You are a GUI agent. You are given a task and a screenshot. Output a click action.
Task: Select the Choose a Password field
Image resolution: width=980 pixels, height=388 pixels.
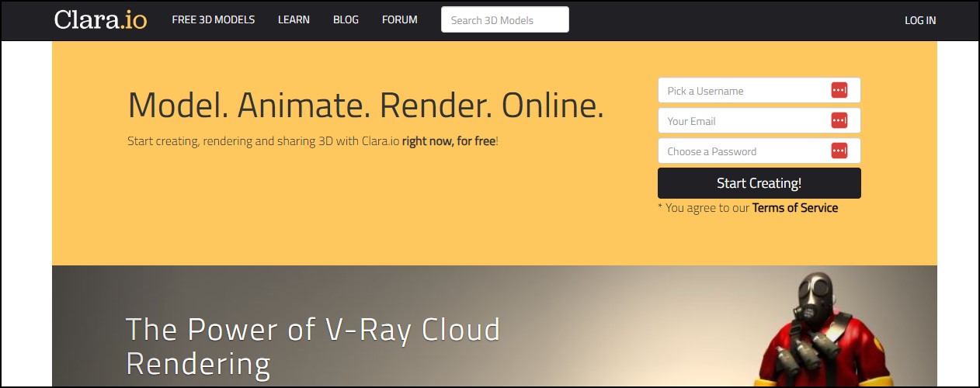click(x=759, y=151)
